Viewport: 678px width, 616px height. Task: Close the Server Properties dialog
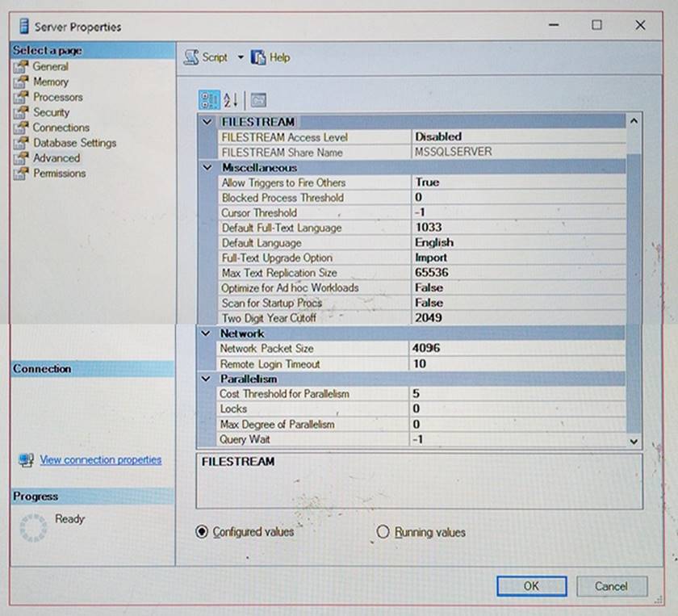[640, 25]
